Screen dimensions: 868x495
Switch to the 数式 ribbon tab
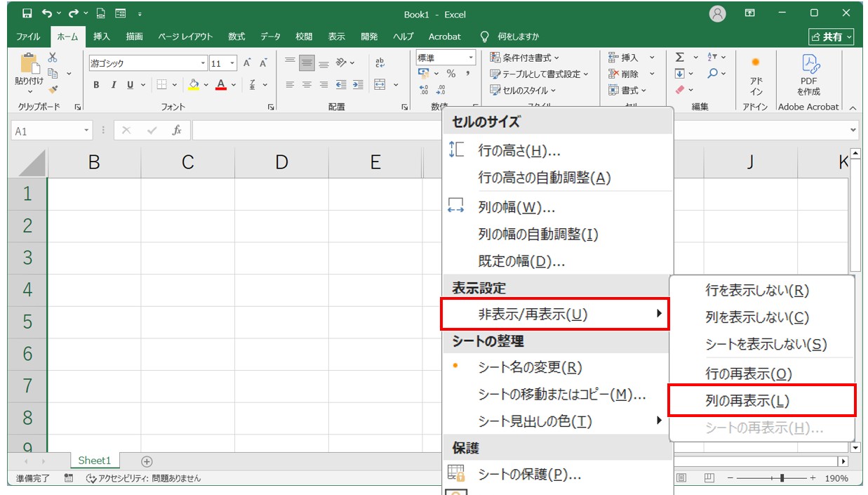(236, 37)
